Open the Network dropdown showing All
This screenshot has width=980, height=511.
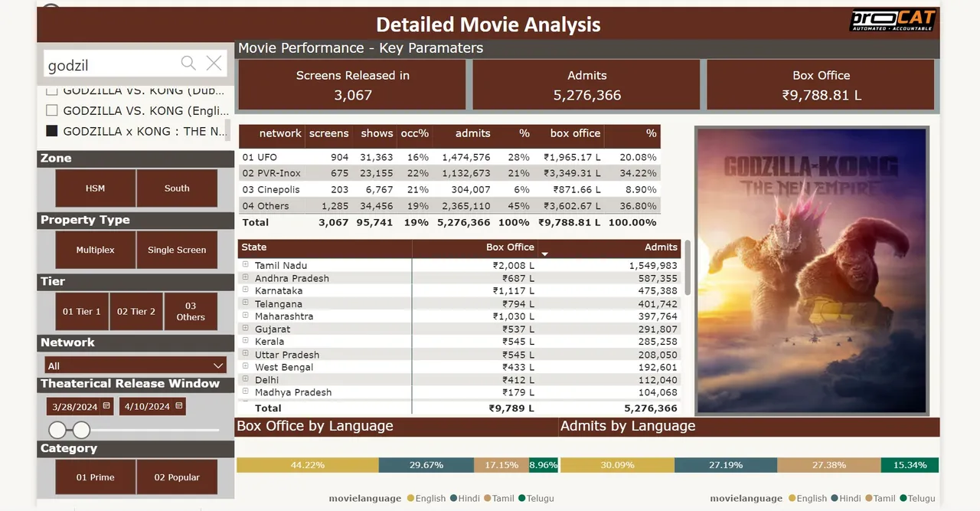click(x=136, y=365)
